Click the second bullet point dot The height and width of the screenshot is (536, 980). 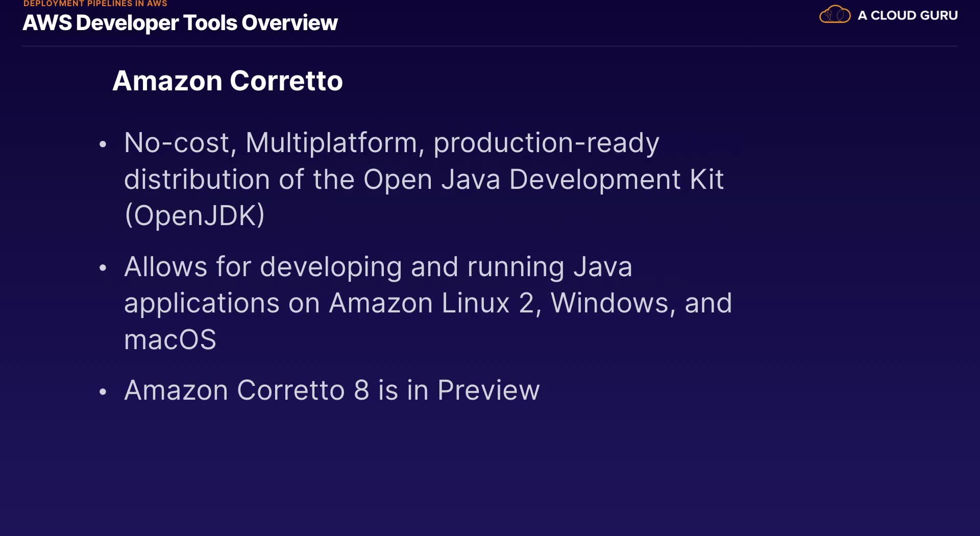(103, 268)
